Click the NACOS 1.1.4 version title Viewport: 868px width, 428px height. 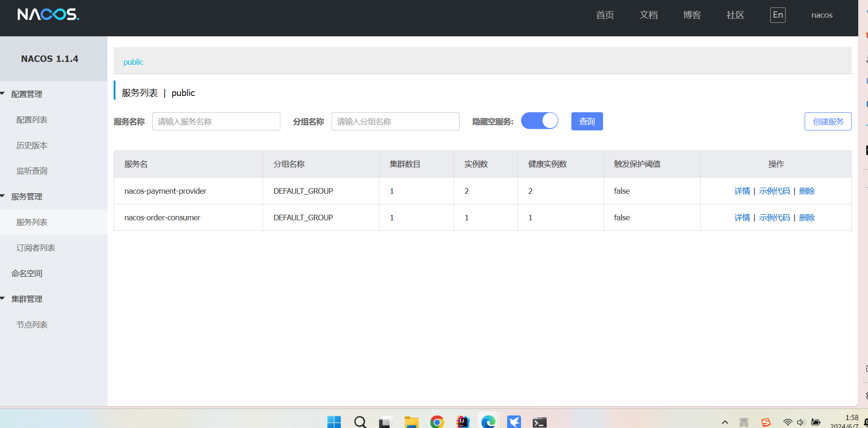coord(50,59)
